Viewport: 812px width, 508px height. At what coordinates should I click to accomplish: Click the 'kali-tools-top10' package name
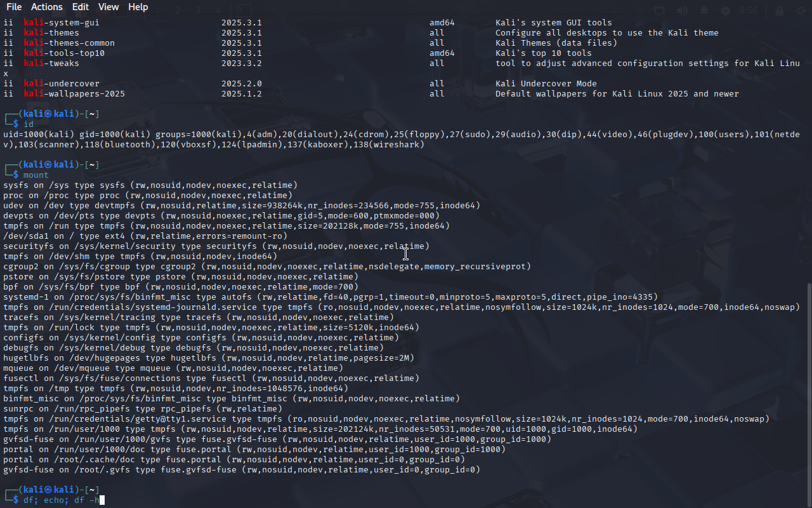pyautogui.click(x=64, y=53)
